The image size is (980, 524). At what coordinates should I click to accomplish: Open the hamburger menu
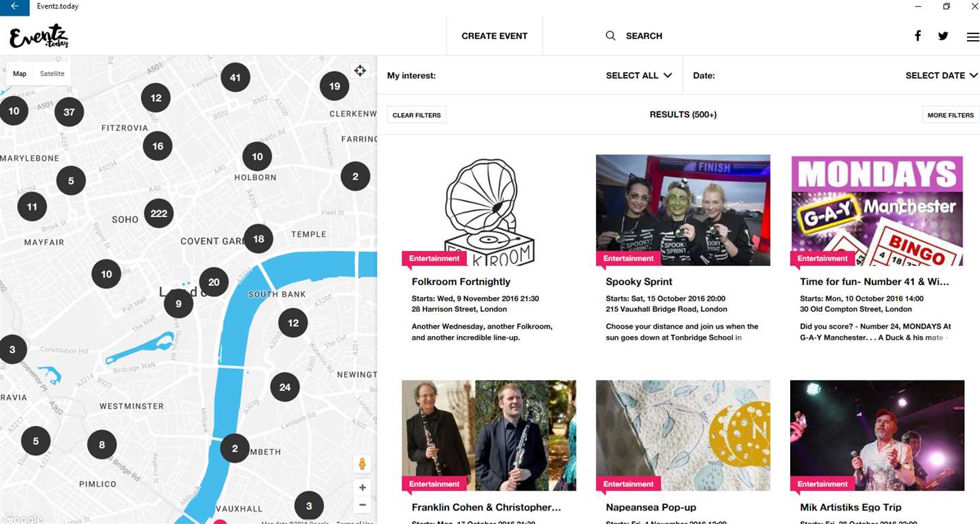pos(973,37)
